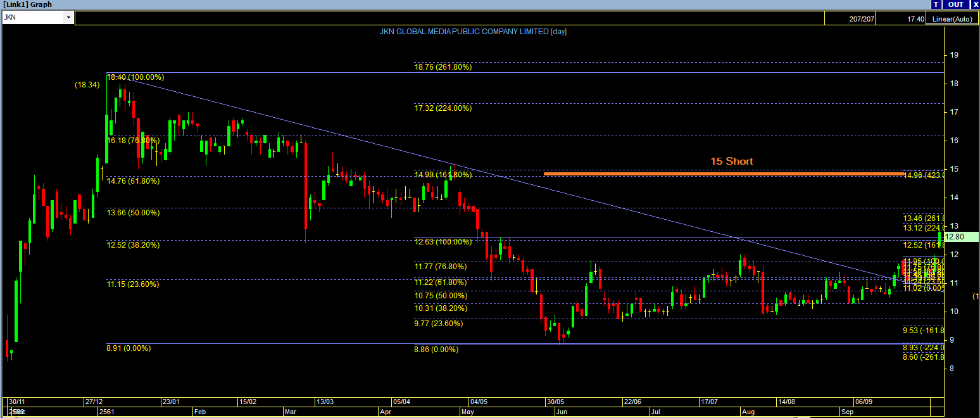Click the 8.60 (-261.8 label at right
980x418 pixels.
tap(923, 357)
